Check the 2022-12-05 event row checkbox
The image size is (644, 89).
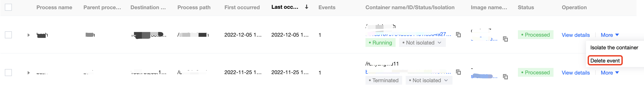tap(8, 35)
